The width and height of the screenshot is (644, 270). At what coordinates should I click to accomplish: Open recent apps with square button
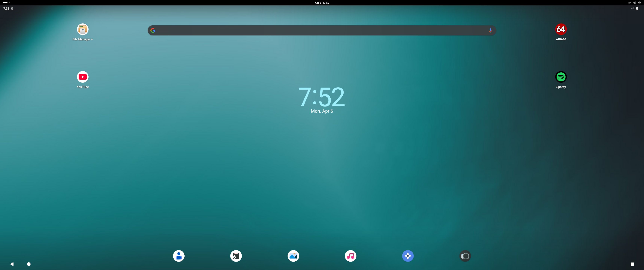[x=632, y=264]
